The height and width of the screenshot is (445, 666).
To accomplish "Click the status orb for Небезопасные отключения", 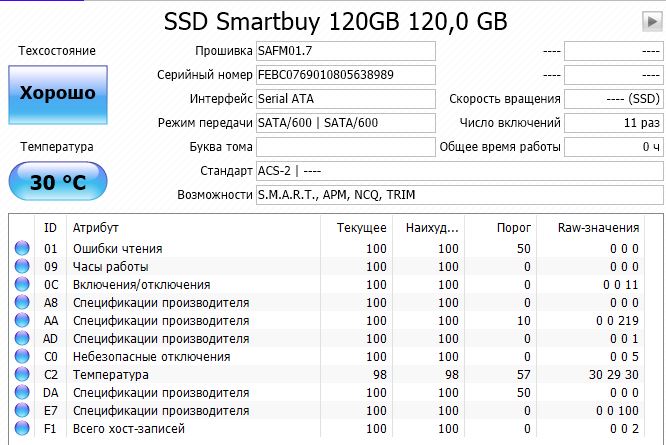I will coord(22,356).
